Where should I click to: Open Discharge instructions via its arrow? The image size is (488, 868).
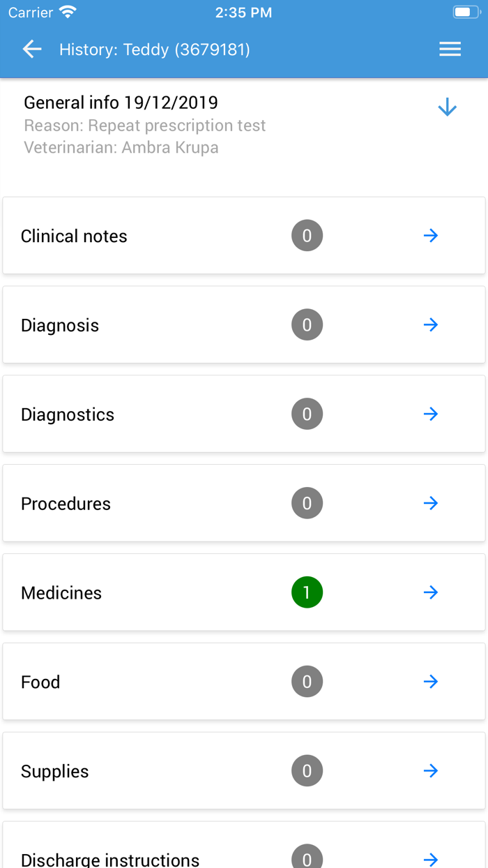[431, 860]
